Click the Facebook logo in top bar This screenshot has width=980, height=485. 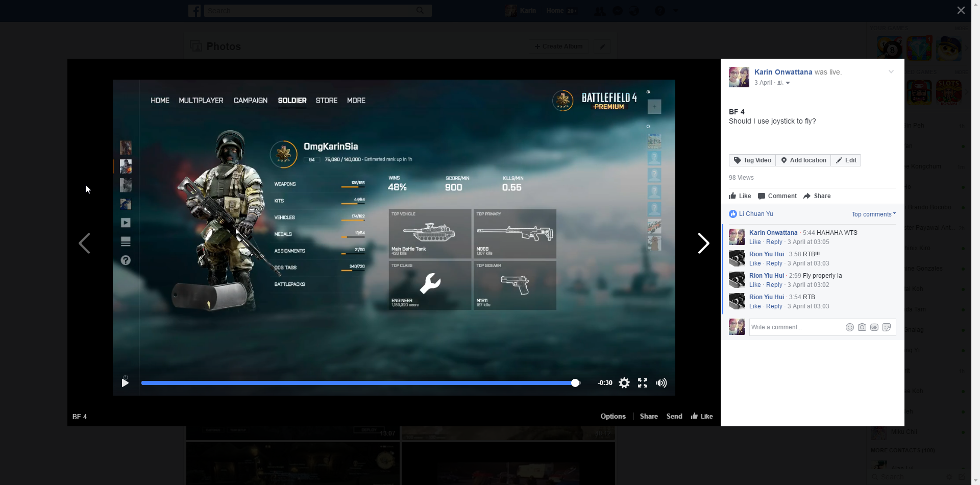(x=194, y=11)
